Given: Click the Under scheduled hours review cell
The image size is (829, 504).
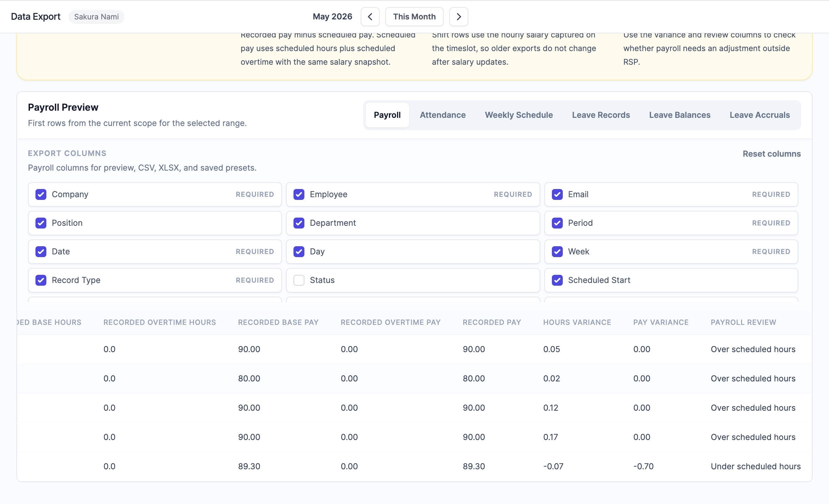Looking at the screenshot, I should 756,467.
